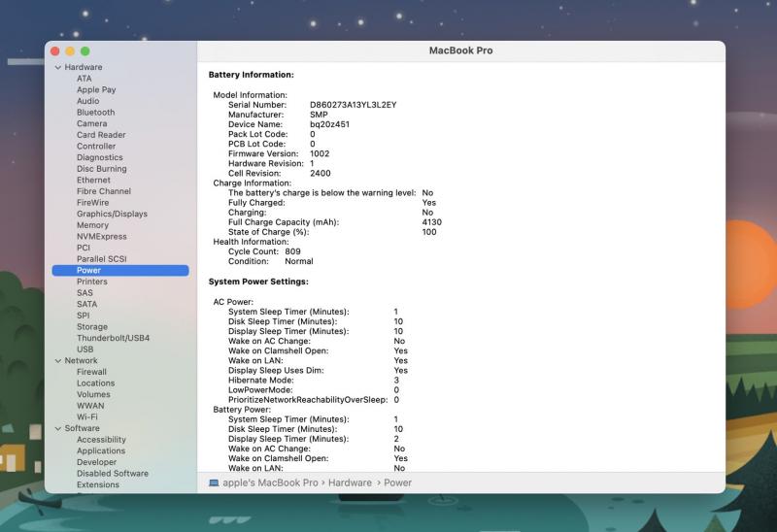The width and height of the screenshot is (777, 532).
Task: Click the Hibernate Mode label
Action: coord(260,381)
